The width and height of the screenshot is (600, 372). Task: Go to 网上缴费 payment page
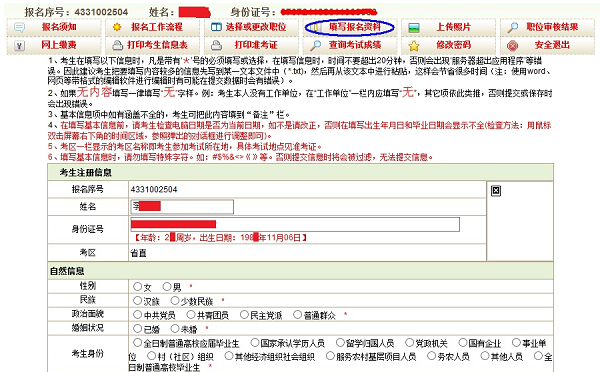tap(59, 45)
